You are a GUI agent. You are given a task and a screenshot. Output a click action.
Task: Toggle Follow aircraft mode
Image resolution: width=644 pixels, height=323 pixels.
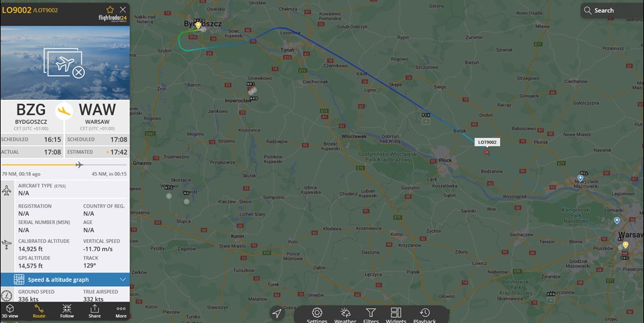click(x=67, y=311)
